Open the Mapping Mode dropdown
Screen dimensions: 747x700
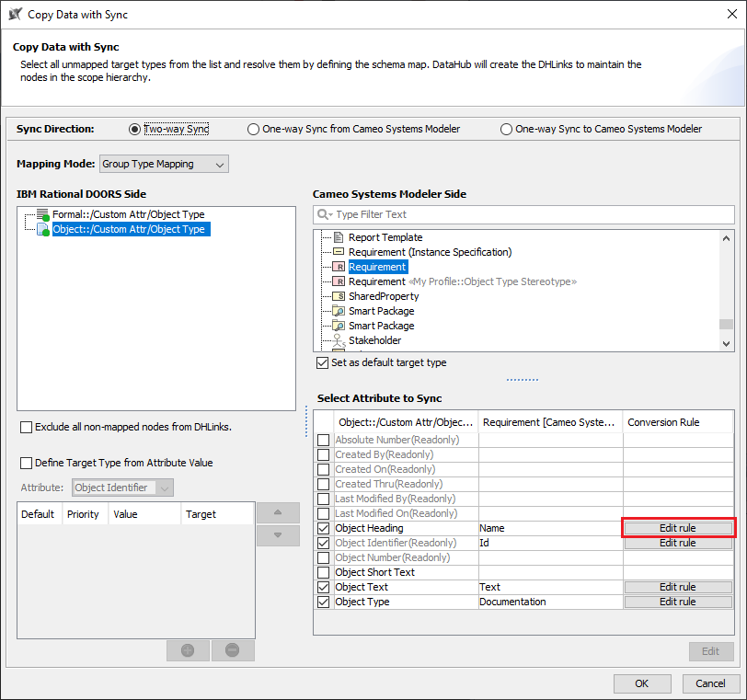click(164, 164)
